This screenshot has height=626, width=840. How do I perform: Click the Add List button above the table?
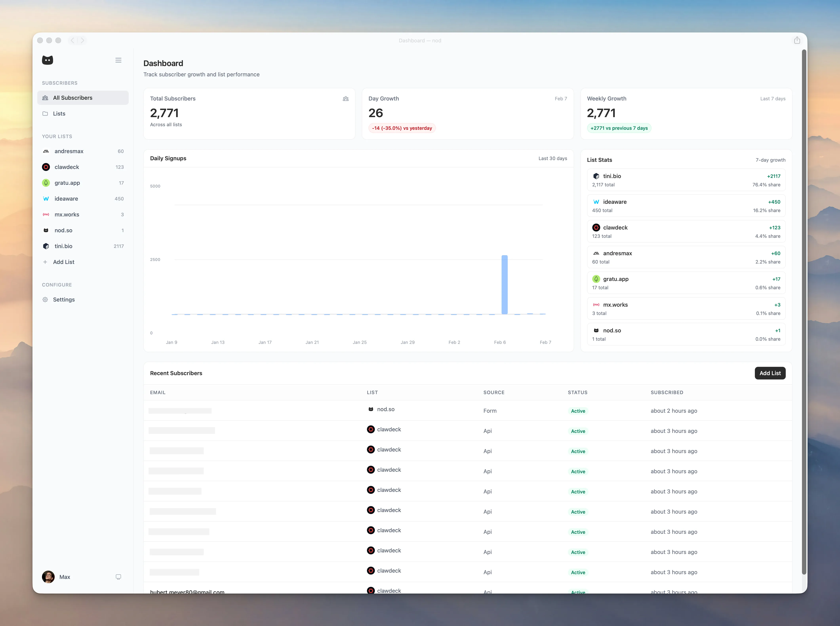coord(770,373)
